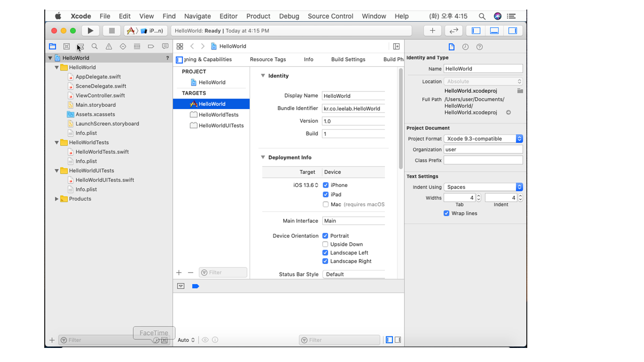
Task: Enable the Upside Down orientation
Action: pyautogui.click(x=325, y=244)
